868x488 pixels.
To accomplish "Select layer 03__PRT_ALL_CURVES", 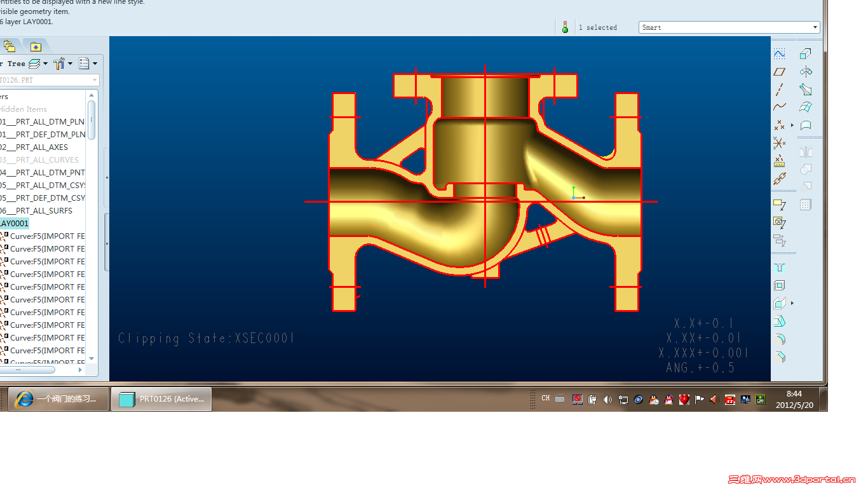I will coord(39,160).
